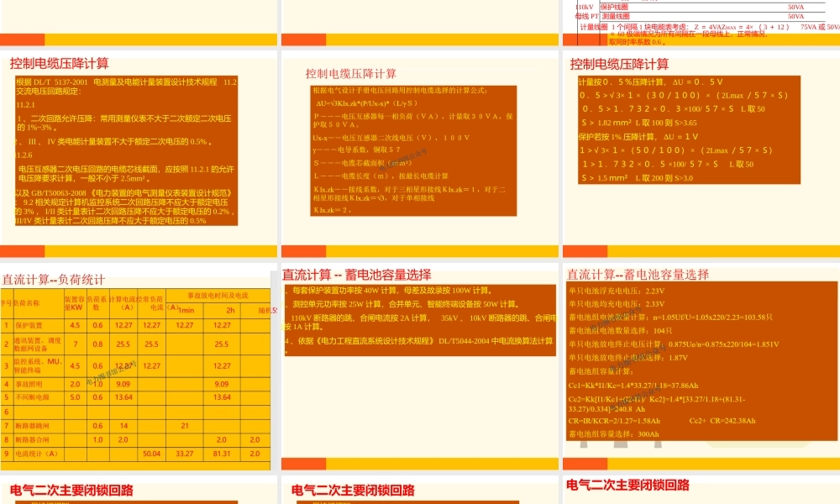Select the 50.04 current value cell
The height and width of the screenshot is (504, 840).
click(151, 451)
